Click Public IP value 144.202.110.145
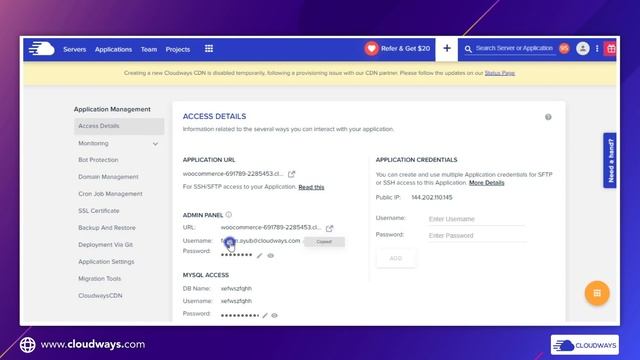Image resolution: width=640 pixels, height=360 pixels. coord(432,198)
